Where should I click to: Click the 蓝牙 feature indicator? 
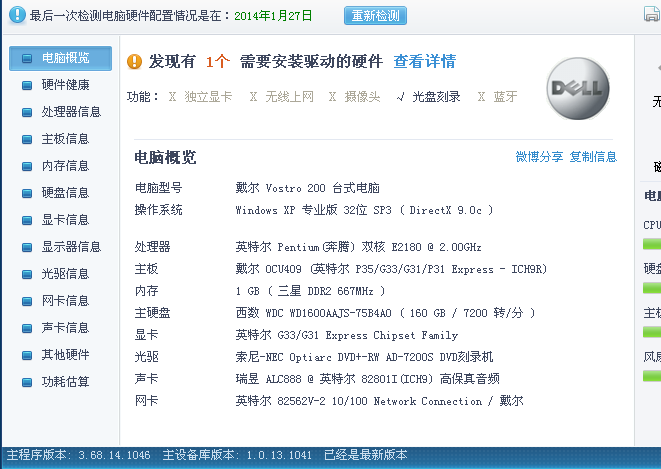(x=497, y=97)
